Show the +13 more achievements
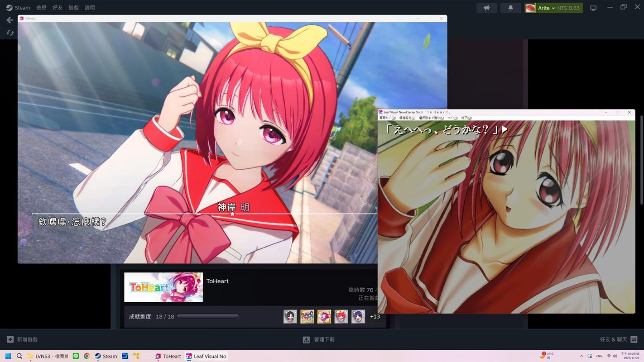Screen dimensions: 644x362 375,317
